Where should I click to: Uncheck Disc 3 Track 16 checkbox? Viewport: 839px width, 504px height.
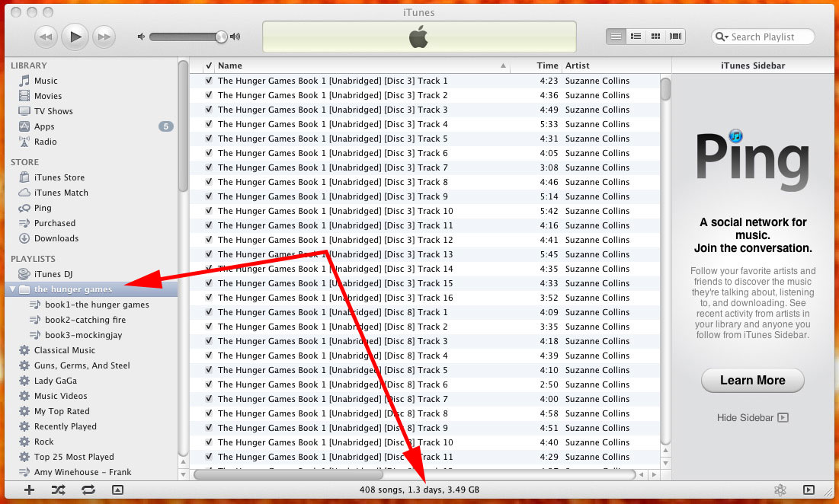[x=209, y=298]
